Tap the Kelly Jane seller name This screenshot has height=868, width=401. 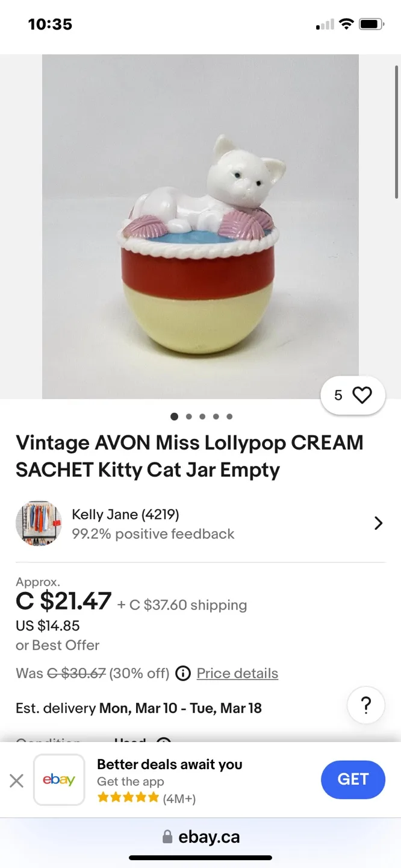(125, 514)
